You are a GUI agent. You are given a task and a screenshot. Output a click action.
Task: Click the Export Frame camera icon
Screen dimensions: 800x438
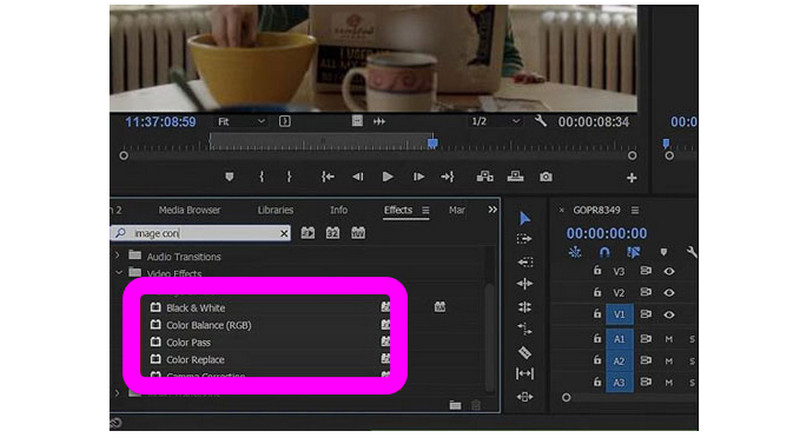tap(545, 177)
